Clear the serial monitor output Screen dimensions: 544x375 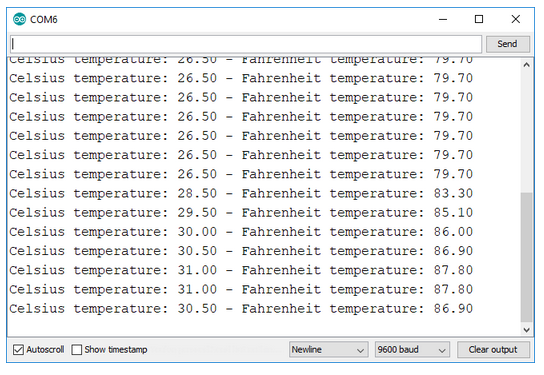[x=493, y=349]
